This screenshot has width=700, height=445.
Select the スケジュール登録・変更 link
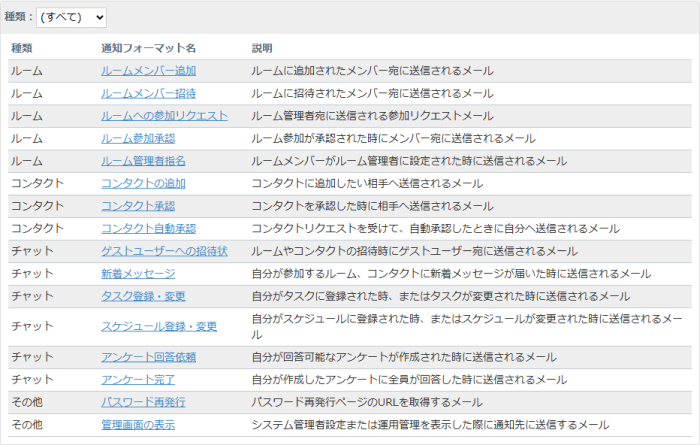coord(159,326)
